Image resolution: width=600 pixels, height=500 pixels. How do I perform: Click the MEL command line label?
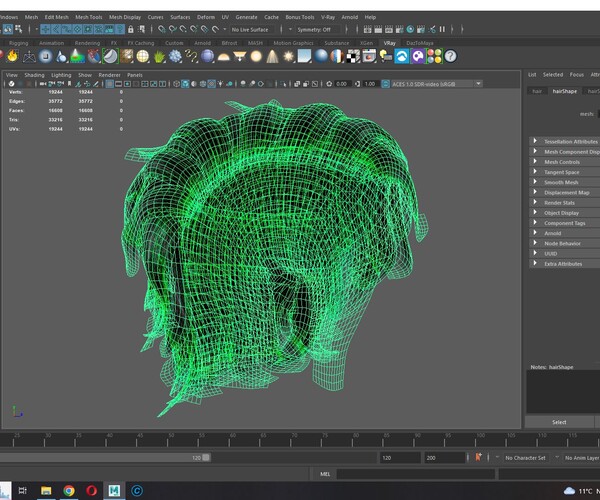coord(325,474)
